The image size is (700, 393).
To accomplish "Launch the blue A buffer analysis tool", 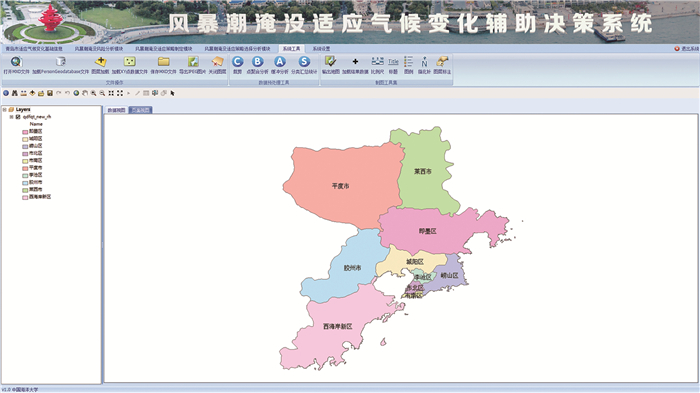I will [x=280, y=62].
